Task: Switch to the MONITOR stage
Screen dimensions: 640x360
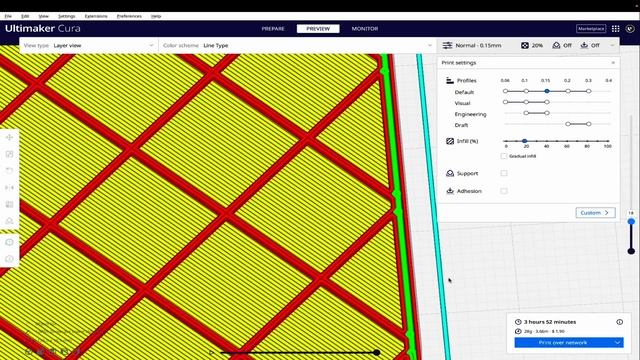Action: pos(365,29)
